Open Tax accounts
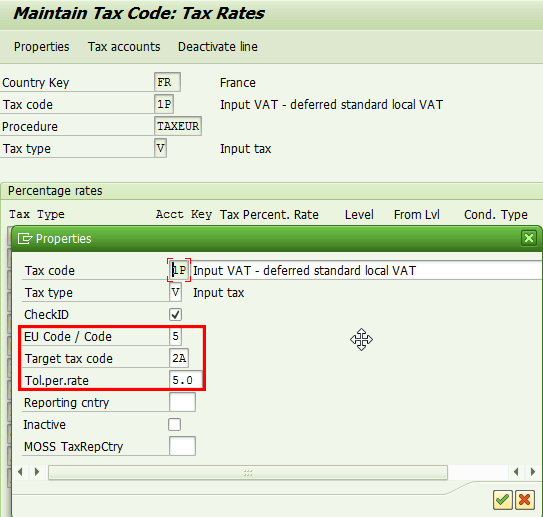The width and height of the screenshot is (543, 517). coord(124,47)
